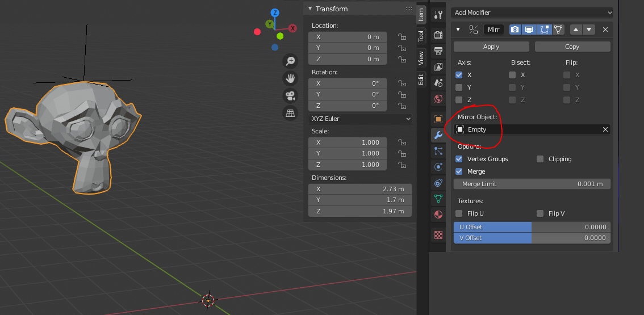Switch to the Edit sidebar tab
This screenshot has height=315, width=644.
click(x=421, y=79)
